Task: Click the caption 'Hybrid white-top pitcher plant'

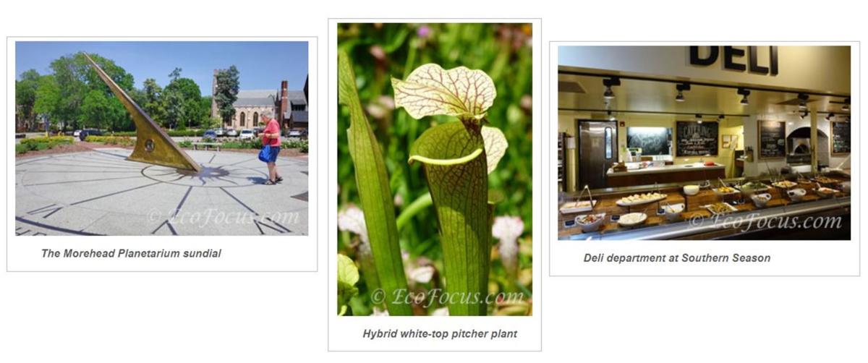Action: 440,334
